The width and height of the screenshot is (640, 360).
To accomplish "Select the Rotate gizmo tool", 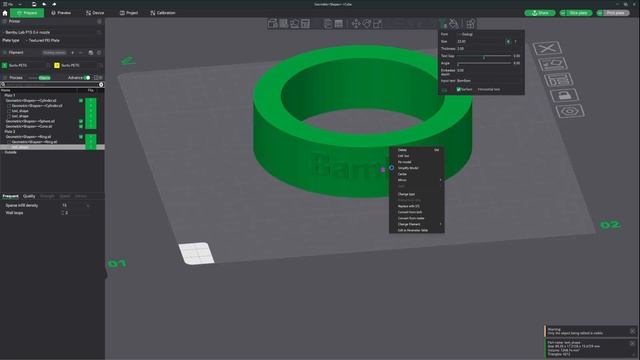I will click(367, 24).
